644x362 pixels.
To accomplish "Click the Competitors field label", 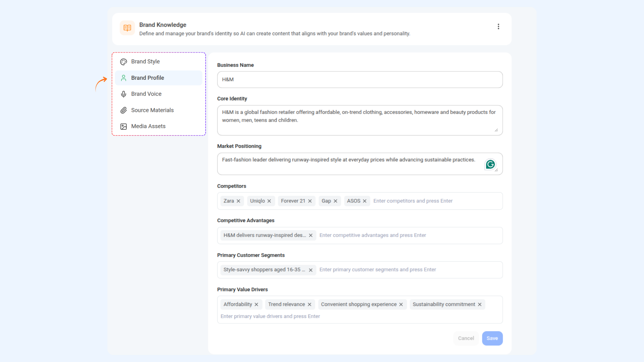I will 231,186.
